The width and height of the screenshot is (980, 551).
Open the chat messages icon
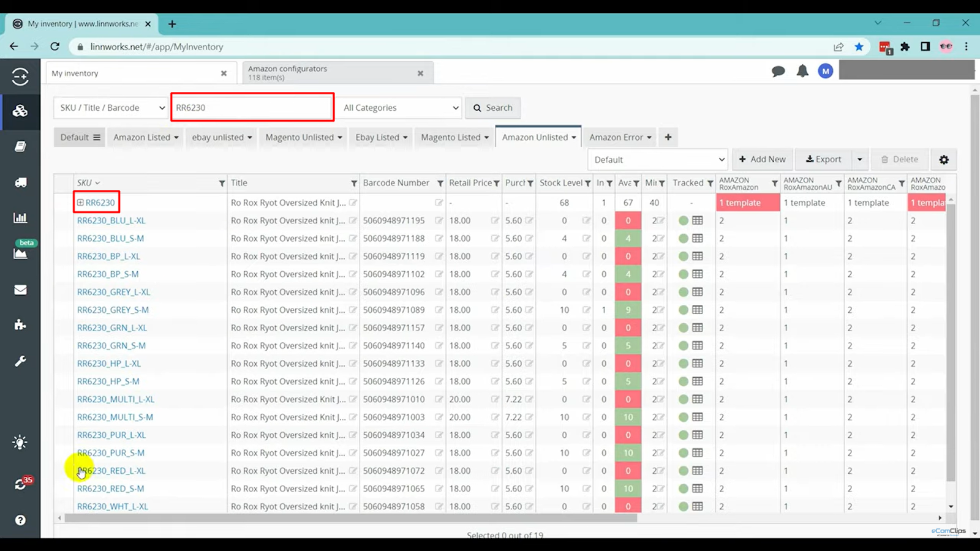point(778,72)
